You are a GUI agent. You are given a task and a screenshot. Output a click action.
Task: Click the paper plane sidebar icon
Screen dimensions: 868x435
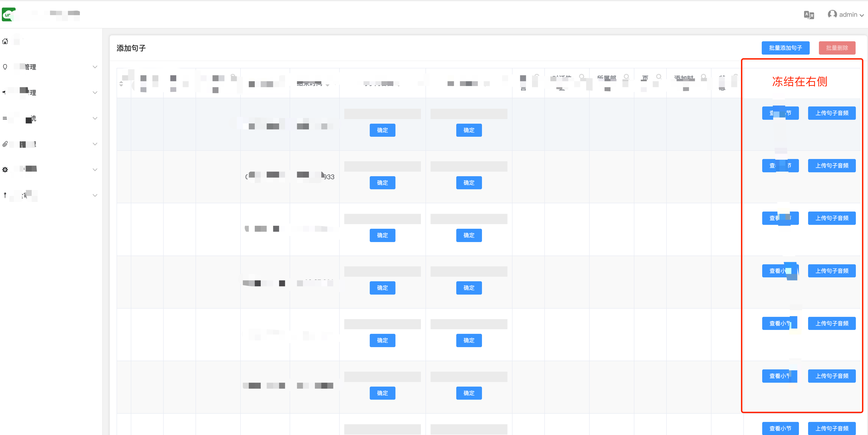point(4,92)
